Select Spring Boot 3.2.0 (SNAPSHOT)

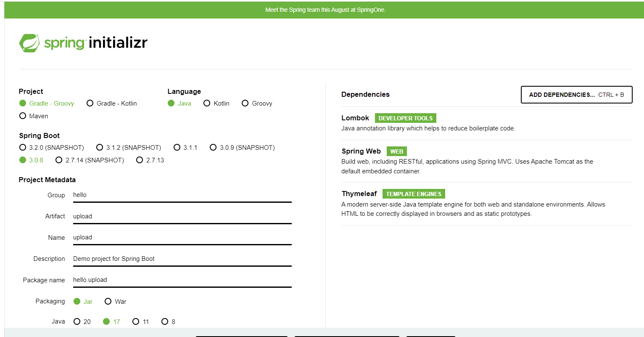tap(52, 148)
